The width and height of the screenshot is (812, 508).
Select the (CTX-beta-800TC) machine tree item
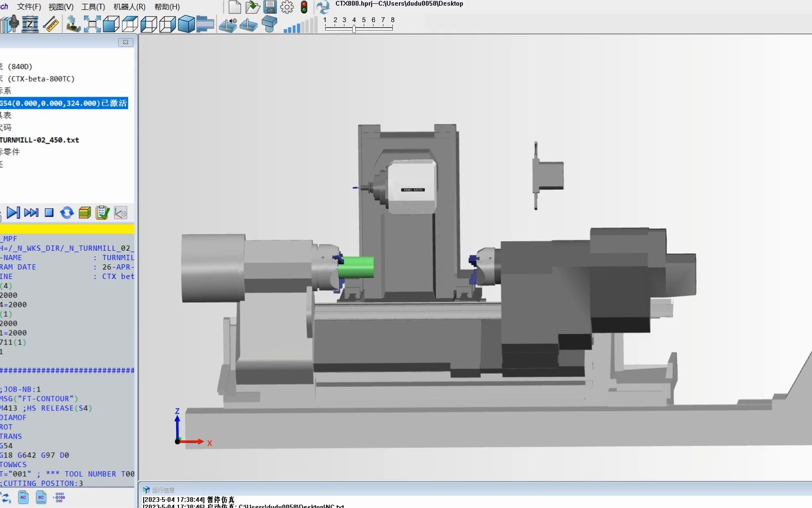pos(38,79)
